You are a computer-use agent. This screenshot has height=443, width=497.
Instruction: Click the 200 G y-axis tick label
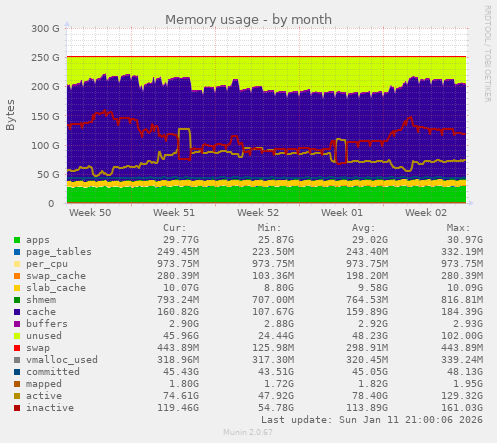pos(45,87)
